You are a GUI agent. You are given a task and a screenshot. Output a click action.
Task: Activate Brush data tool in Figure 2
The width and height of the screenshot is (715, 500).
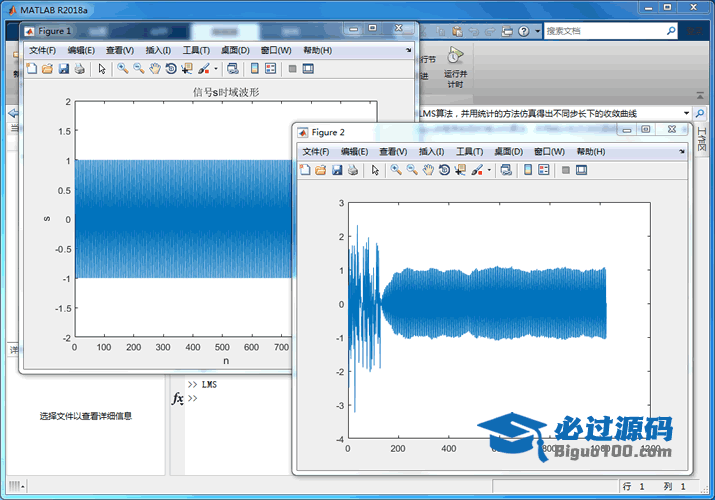click(x=477, y=170)
